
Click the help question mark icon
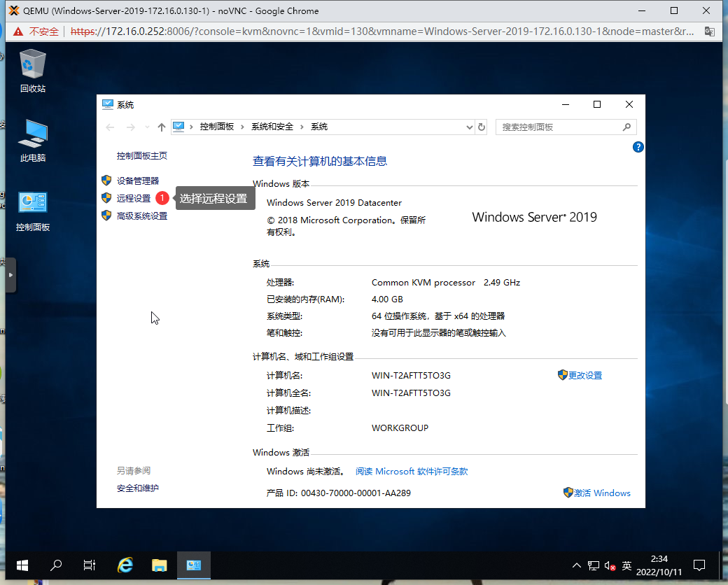click(638, 147)
